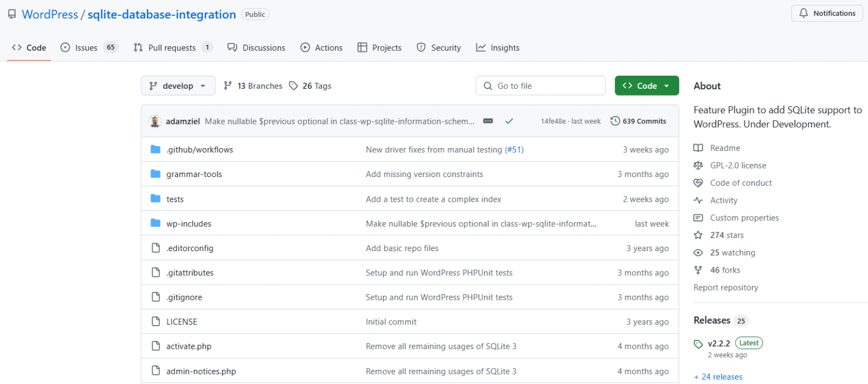Open the .github/workflows folder icon
The image size is (868, 384).
(x=156, y=149)
